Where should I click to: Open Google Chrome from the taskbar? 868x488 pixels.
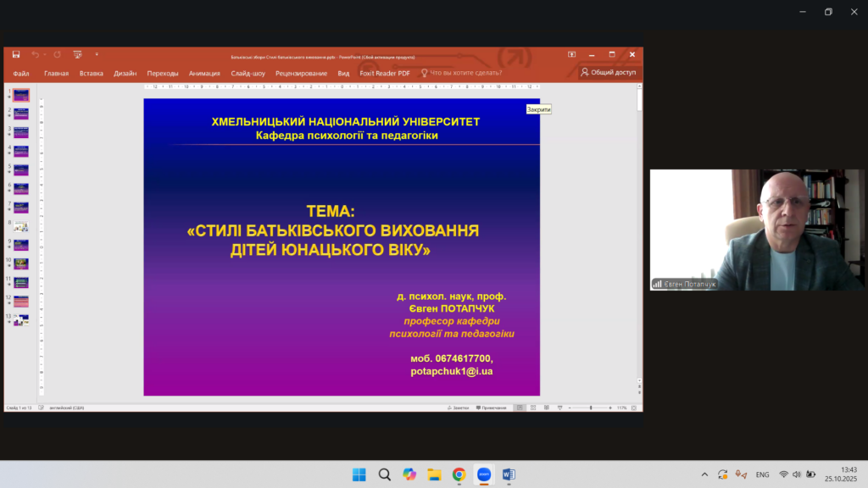pyautogui.click(x=459, y=474)
